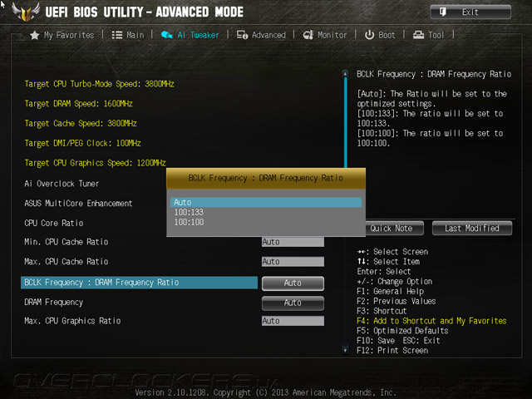Select the DRAM Frequency setting label
The height and width of the screenshot is (399, 532).
pos(53,303)
